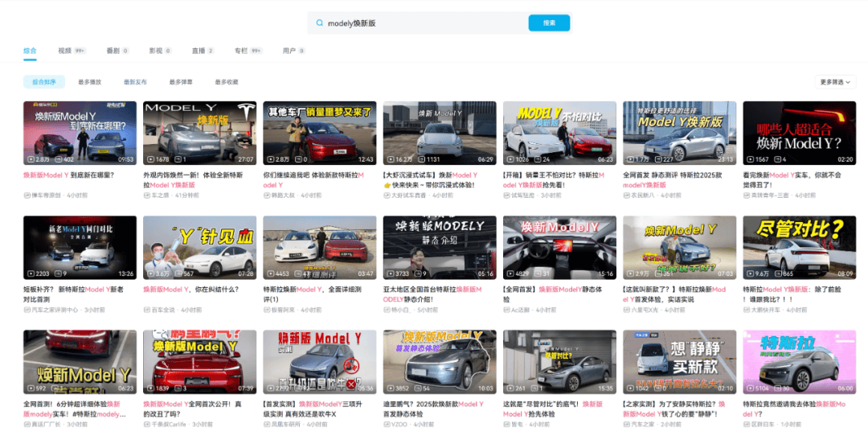This screenshot has height=436, width=868.
Task: Sort results by 最新发布
Action: point(135,82)
